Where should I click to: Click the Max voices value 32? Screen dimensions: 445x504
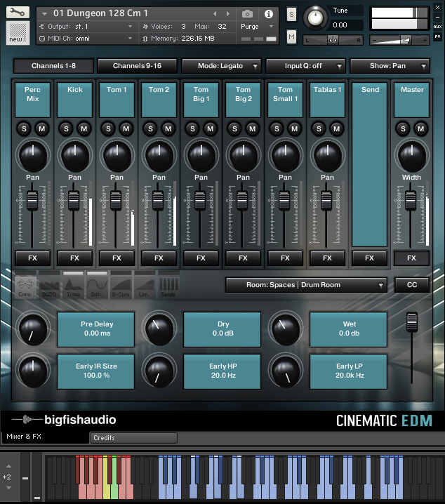[x=222, y=27]
